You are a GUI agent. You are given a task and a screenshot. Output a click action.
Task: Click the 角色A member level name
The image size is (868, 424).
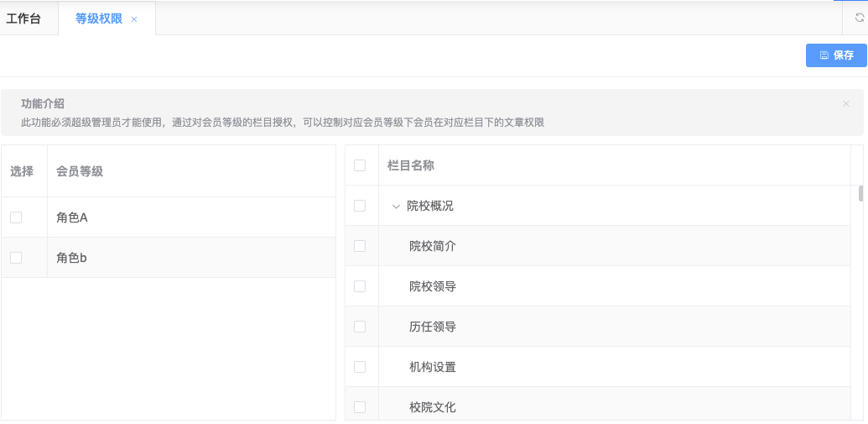(x=72, y=217)
